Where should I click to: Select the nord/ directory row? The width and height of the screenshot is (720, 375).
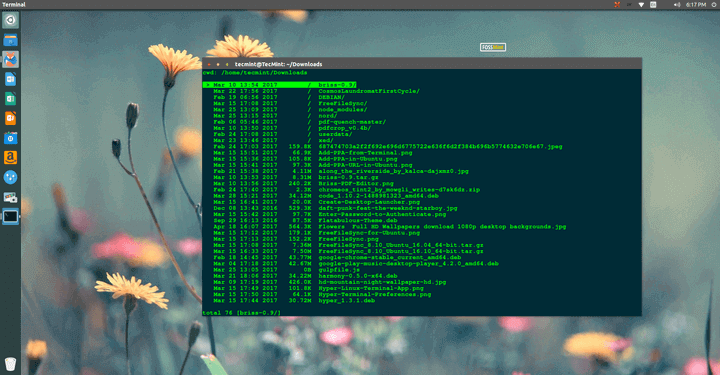275,116
